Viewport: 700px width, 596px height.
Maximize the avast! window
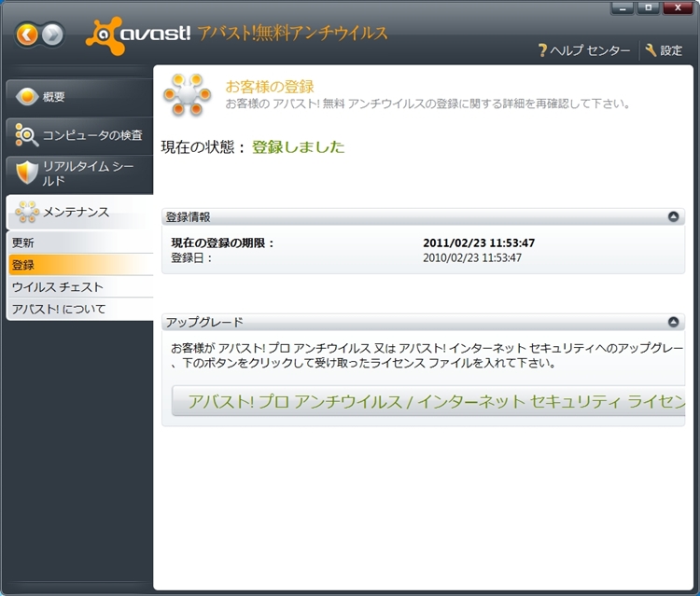point(649,8)
